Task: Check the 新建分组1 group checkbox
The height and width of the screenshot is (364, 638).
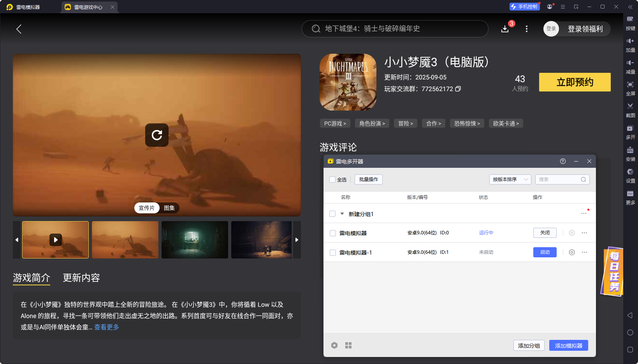Action: 332,214
